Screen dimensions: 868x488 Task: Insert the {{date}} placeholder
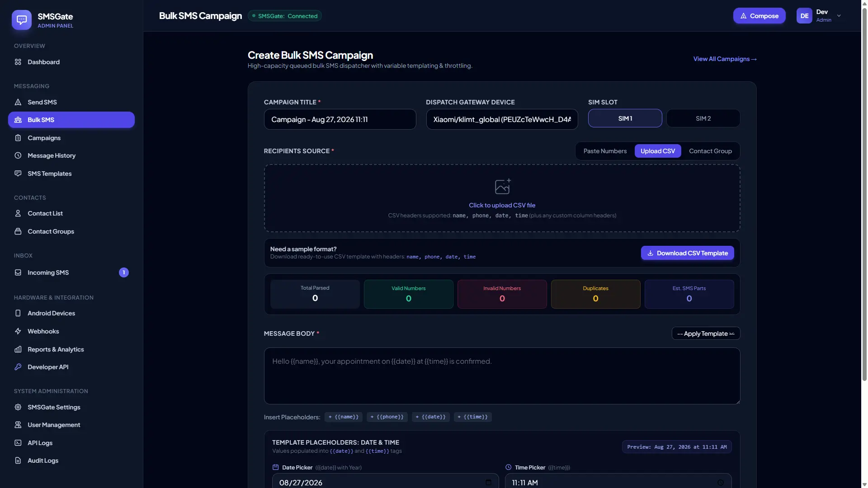click(x=430, y=417)
